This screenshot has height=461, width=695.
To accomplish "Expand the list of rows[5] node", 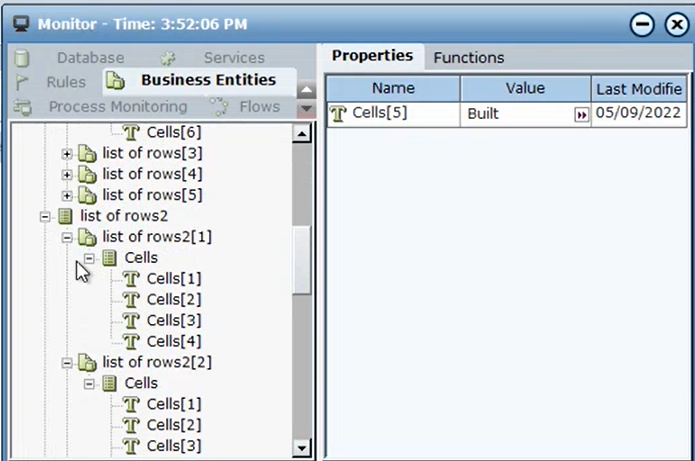I will point(67,195).
